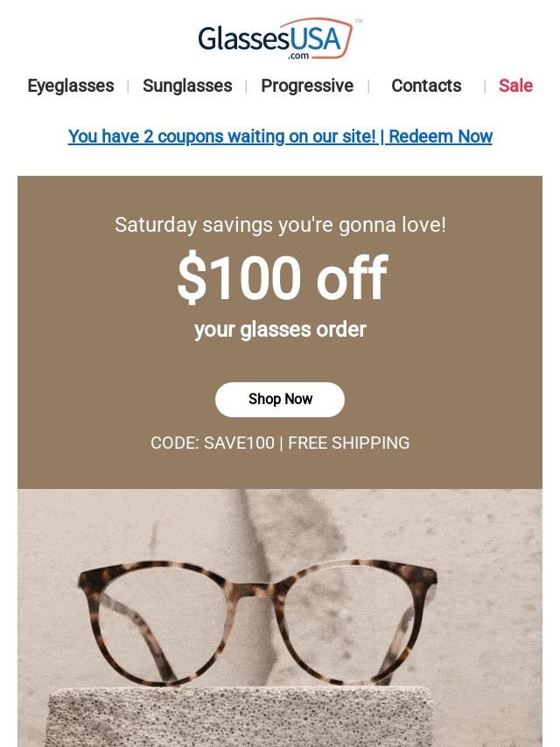Visit the red Sale link
This screenshot has width=560, height=747.
coord(515,86)
